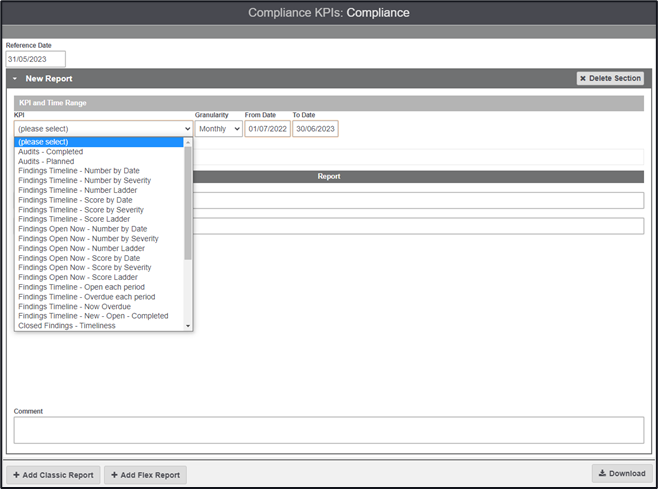The height and width of the screenshot is (489, 658).
Task: Click inside the Comment text box
Action: tap(328, 430)
